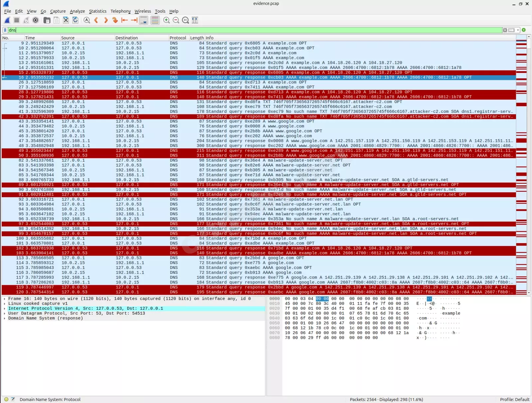
Task: Open the display filter bookmark menu
Action: click(5, 30)
